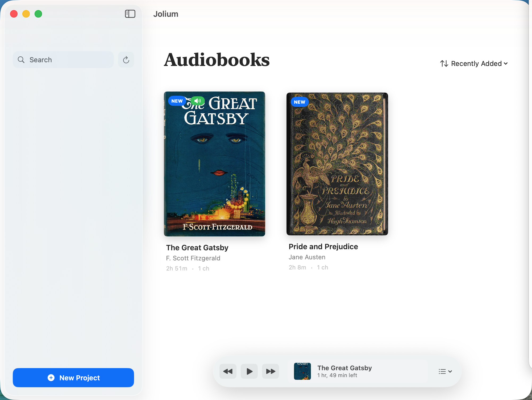Click the Audiobooks heading
Viewport: 532px width, 400px height.
(217, 60)
